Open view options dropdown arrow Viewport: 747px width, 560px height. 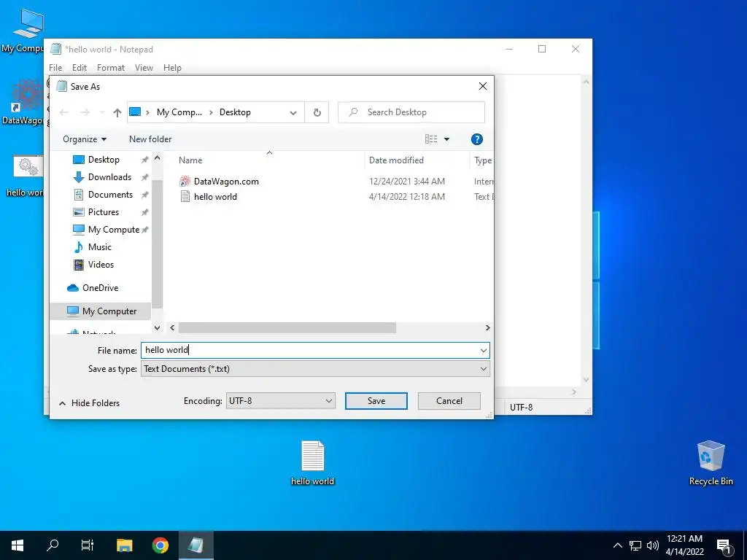tap(447, 139)
